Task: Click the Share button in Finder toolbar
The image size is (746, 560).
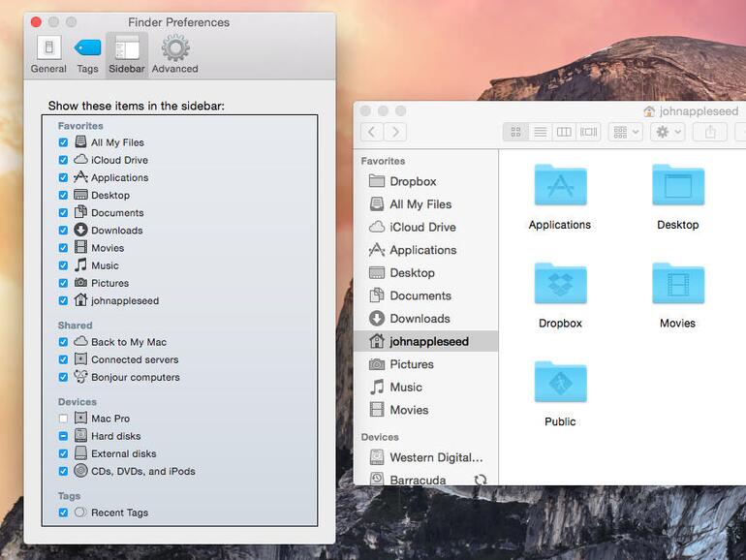Action: click(x=710, y=132)
